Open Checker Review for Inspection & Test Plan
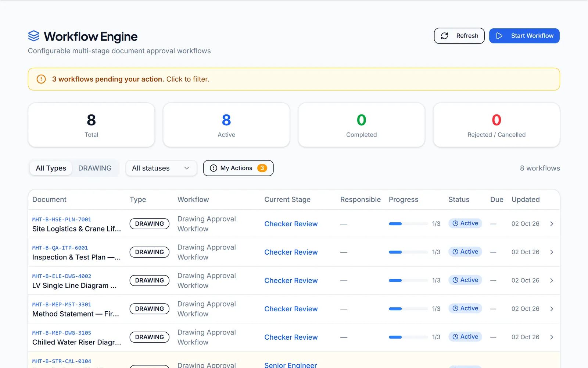 [x=291, y=252]
